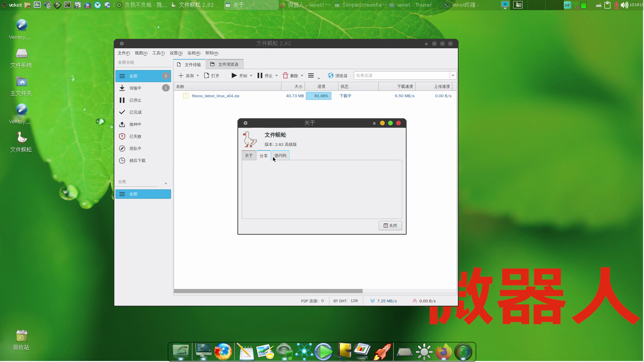Expand the Start (开始) dropdown arrow
The height and width of the screenshot is (362, 644).
click(251, 76)
